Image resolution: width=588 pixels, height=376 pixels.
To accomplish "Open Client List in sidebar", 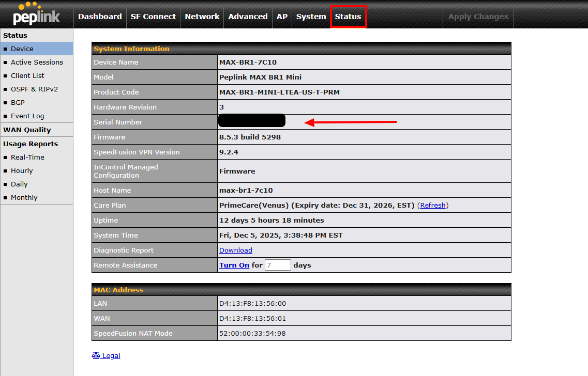I will 36,75.
